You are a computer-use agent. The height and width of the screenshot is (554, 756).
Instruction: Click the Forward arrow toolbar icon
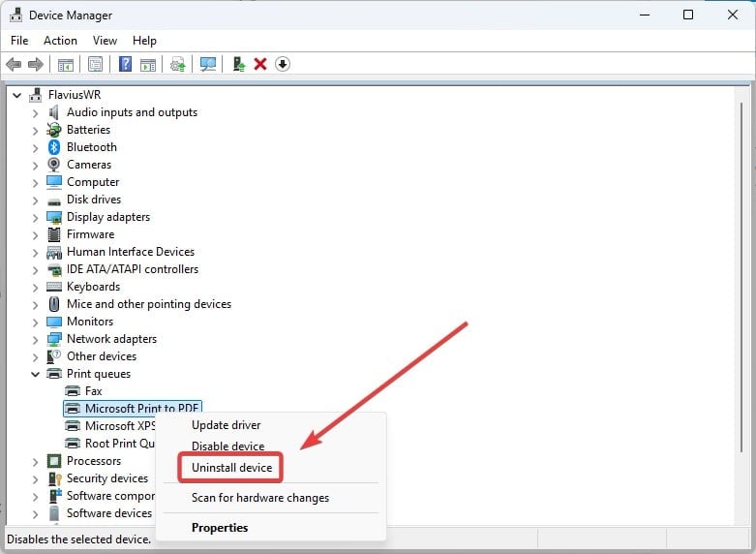click(36, 64)
